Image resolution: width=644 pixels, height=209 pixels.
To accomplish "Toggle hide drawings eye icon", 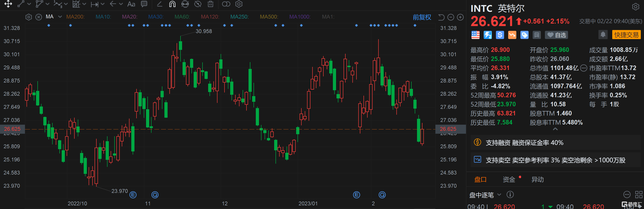I will 198,4.
